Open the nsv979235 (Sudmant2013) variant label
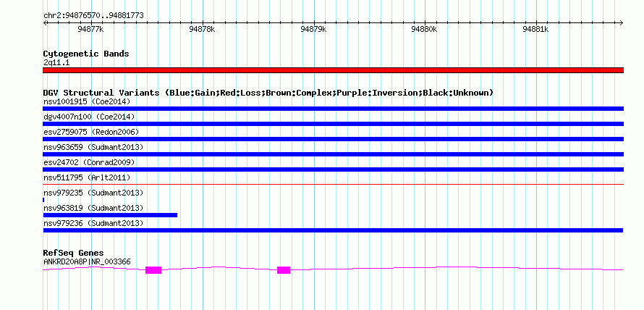The image size is (644, 310). 93,193
